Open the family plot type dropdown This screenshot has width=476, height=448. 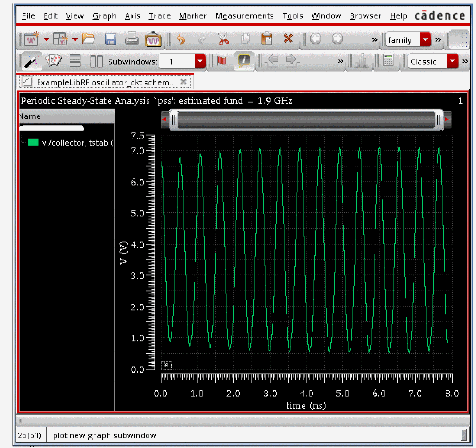[x=425, y=40]
